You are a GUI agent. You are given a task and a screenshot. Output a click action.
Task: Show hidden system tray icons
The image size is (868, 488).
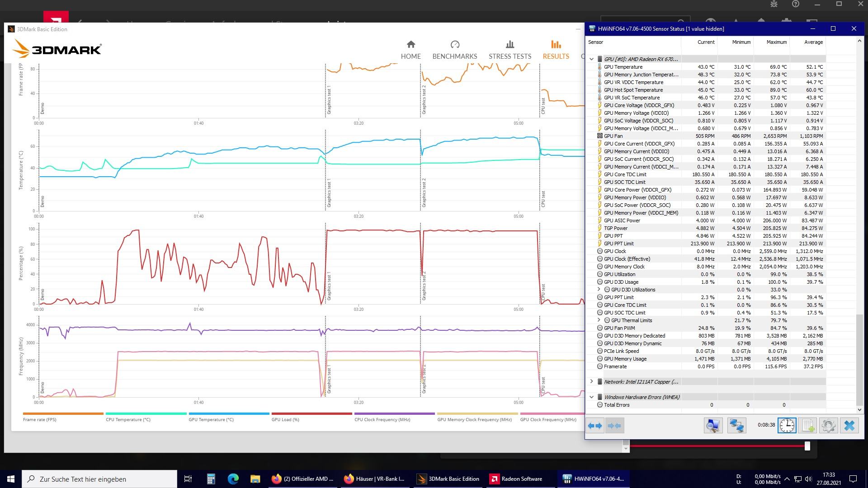click(x=787, y=479)
